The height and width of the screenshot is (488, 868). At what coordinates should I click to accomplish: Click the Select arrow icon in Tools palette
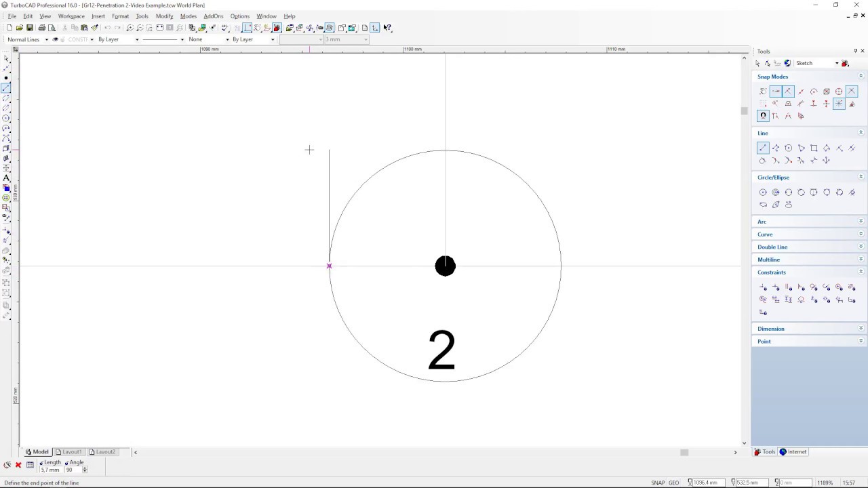(x=757, y=63)
